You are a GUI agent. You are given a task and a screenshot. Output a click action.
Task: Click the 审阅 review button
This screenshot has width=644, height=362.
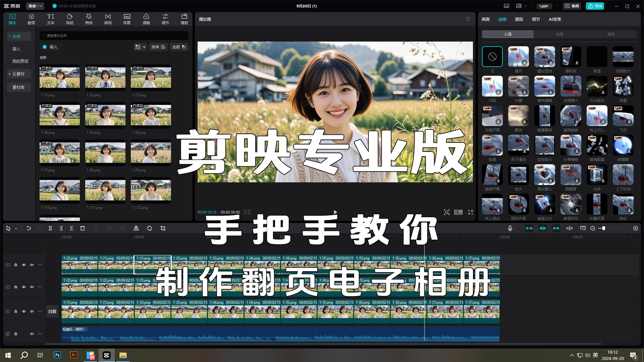572,6
